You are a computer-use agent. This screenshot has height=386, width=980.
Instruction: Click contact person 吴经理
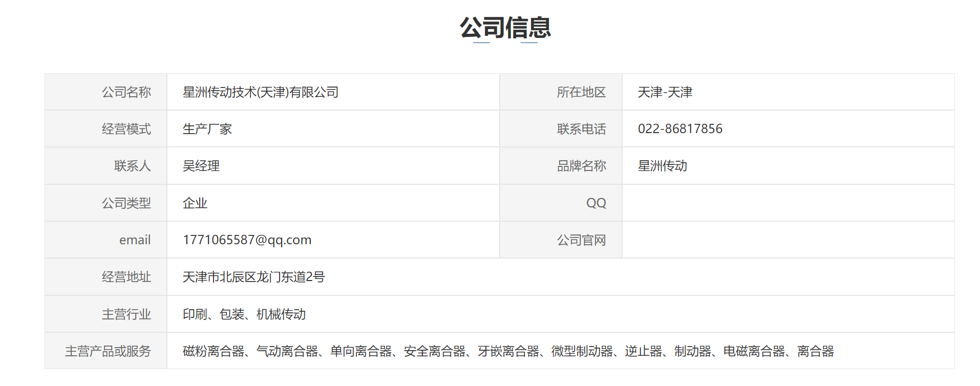201,166
